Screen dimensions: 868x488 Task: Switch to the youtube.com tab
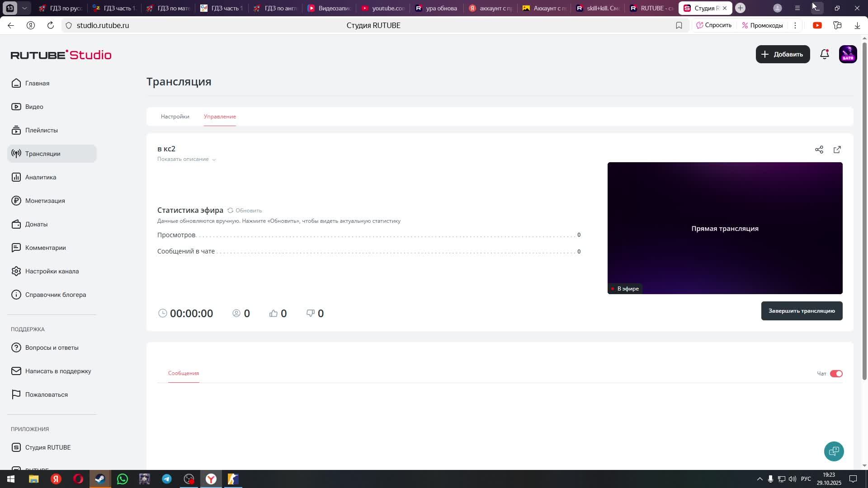click(x=383, y=8)
